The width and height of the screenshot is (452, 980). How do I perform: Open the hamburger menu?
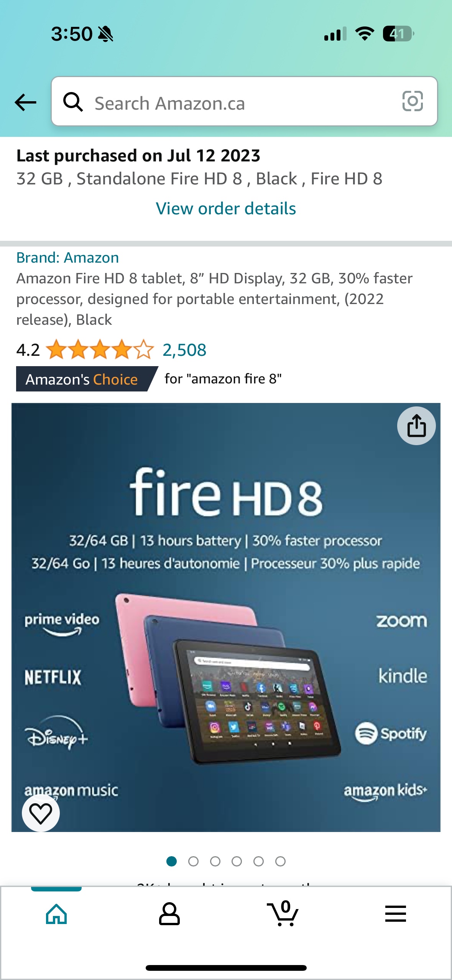coord(396,914)
